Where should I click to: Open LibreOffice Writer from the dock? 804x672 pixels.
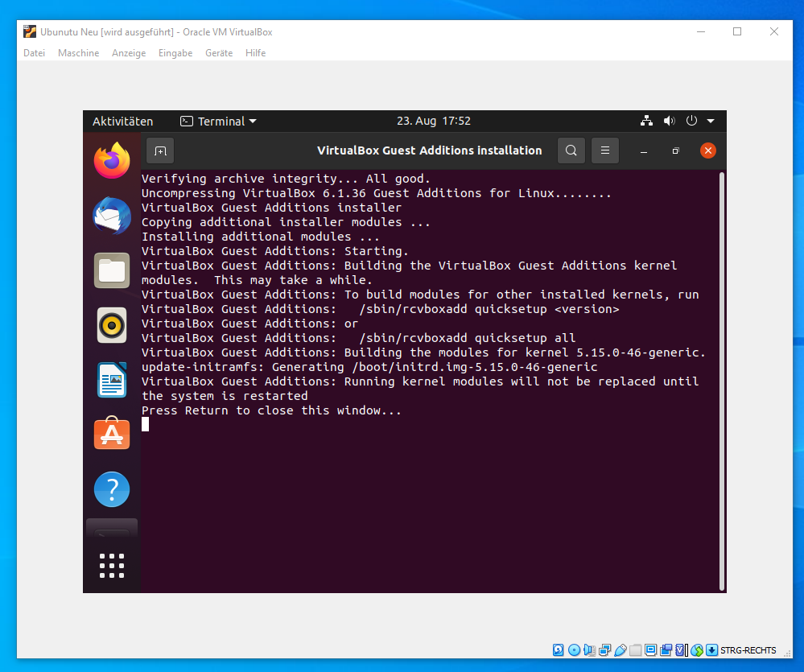coord(112,380)
